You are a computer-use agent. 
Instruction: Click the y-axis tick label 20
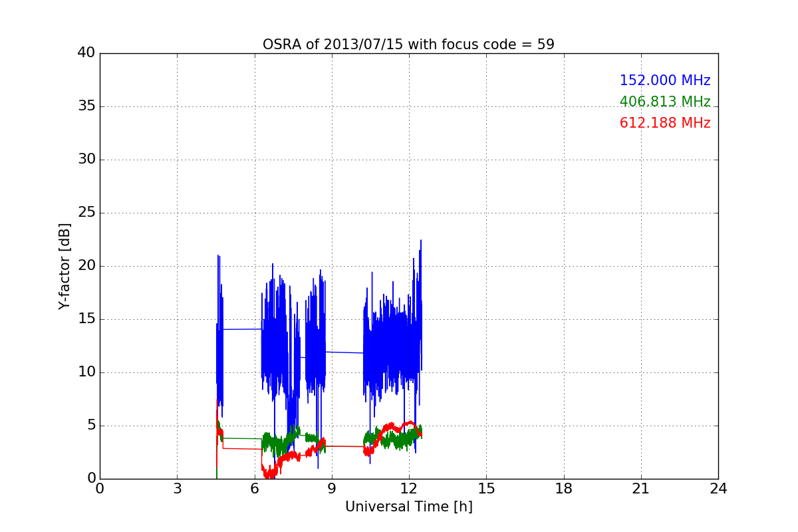[86, 265]
